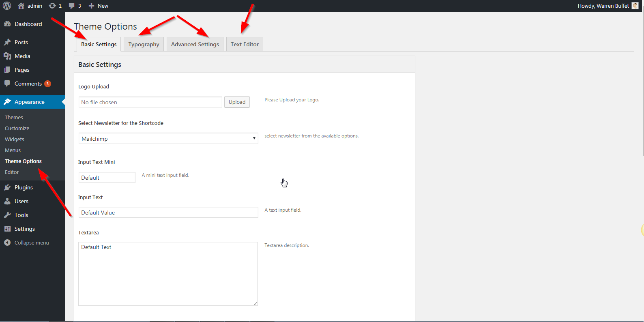Image resolution: width=644 pixels, height=322 pixels.
Task: Click the Settings sliders icon
Action: point(7,229)
